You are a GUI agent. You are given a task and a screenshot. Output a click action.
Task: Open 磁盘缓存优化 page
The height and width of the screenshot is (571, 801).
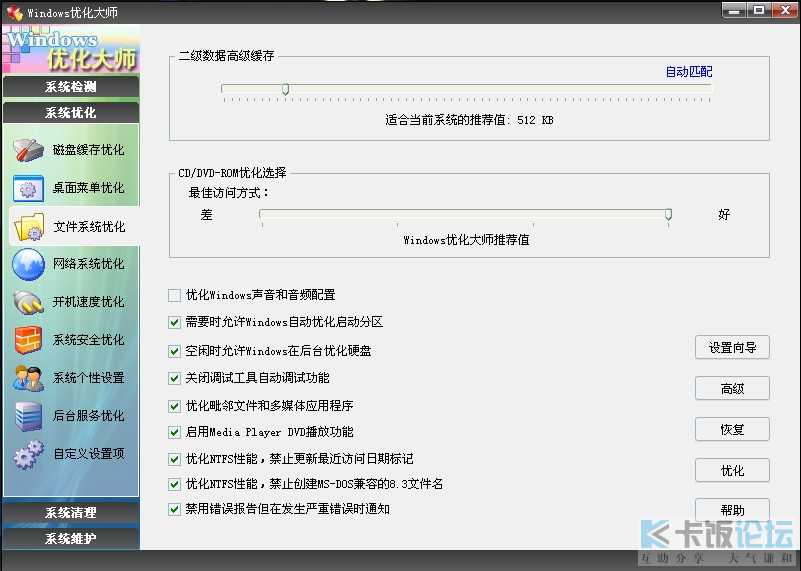coord(88,150)
